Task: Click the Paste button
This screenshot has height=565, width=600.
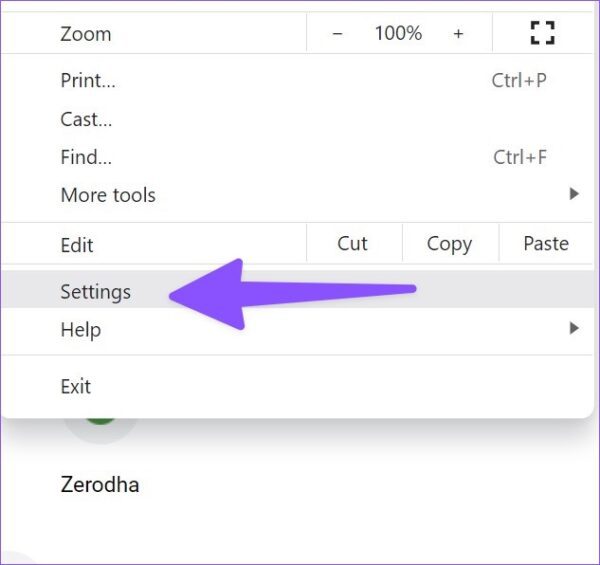Action: coord(546,244)
